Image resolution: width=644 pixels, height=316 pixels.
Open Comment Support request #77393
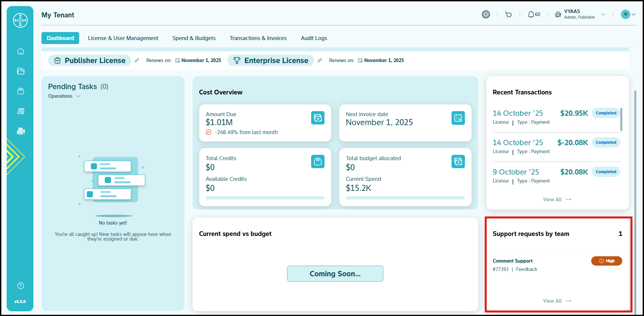[513, 261]
